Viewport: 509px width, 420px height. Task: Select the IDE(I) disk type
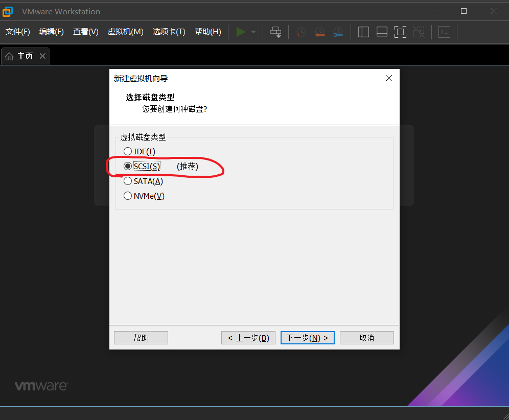140,152
